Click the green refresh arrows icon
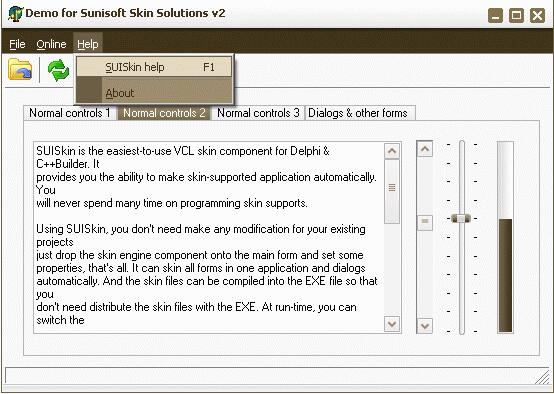This screenshot has width=554, height=394. [58, 70]
